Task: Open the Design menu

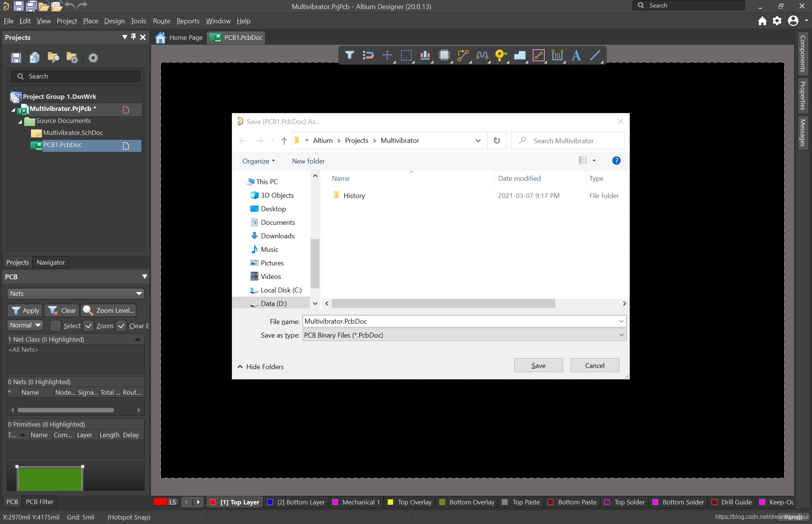Action: coord(114,21)
